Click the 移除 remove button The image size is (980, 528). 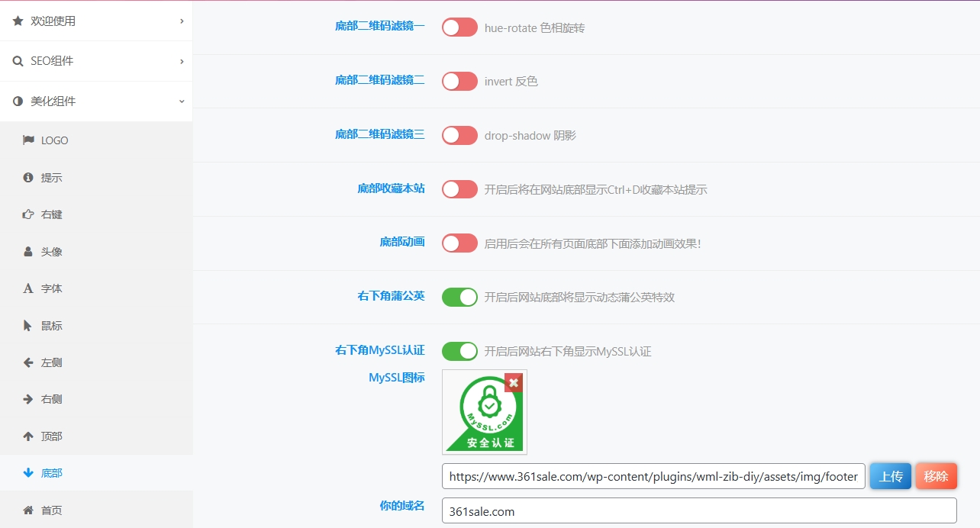(936, 476)
